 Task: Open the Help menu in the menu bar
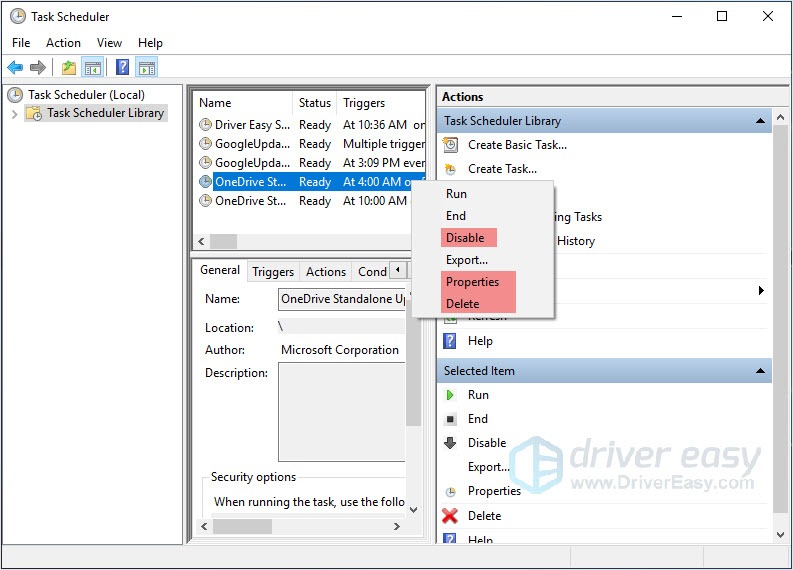point(150,43)
